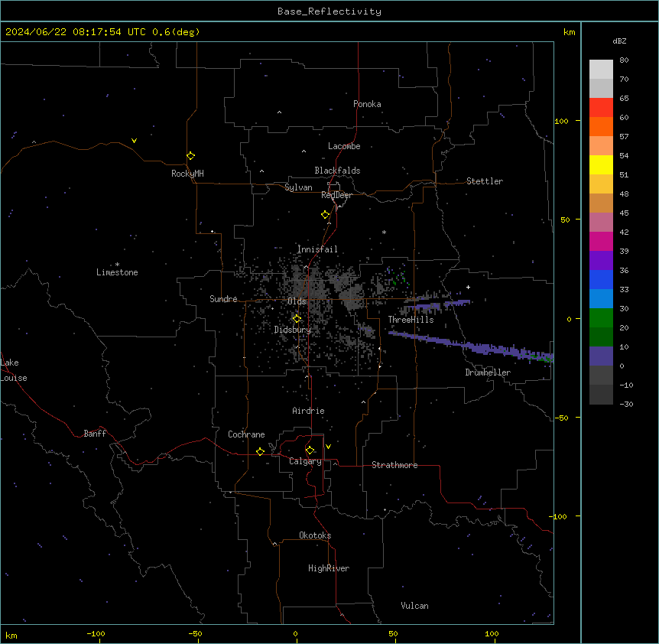Select the Ponoka city label
The width and height of the screenshot is (659, 644).
367,104
